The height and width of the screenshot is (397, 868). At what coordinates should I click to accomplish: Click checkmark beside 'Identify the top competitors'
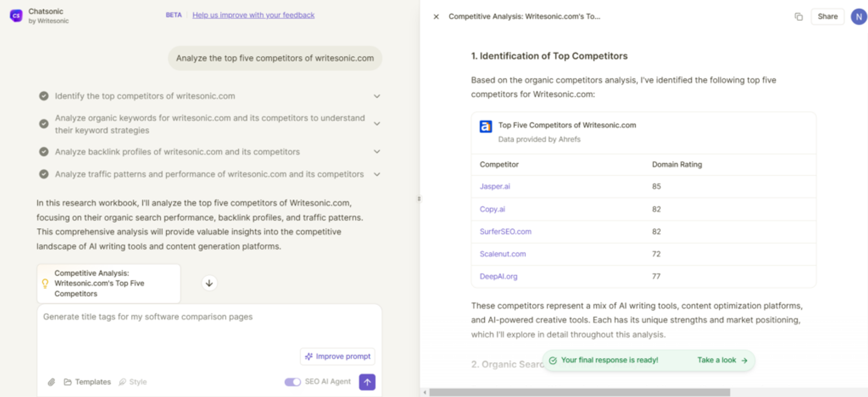tap(44, 96)
